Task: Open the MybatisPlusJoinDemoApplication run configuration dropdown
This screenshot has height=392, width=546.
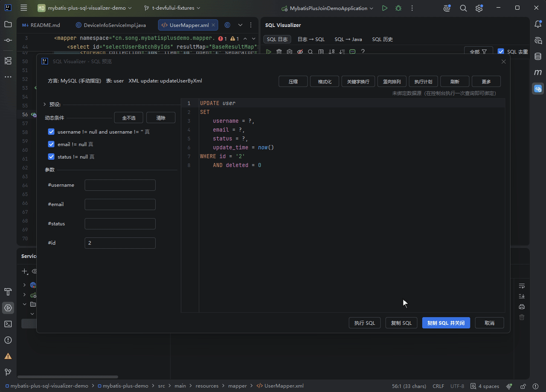Action: [327, 8]
